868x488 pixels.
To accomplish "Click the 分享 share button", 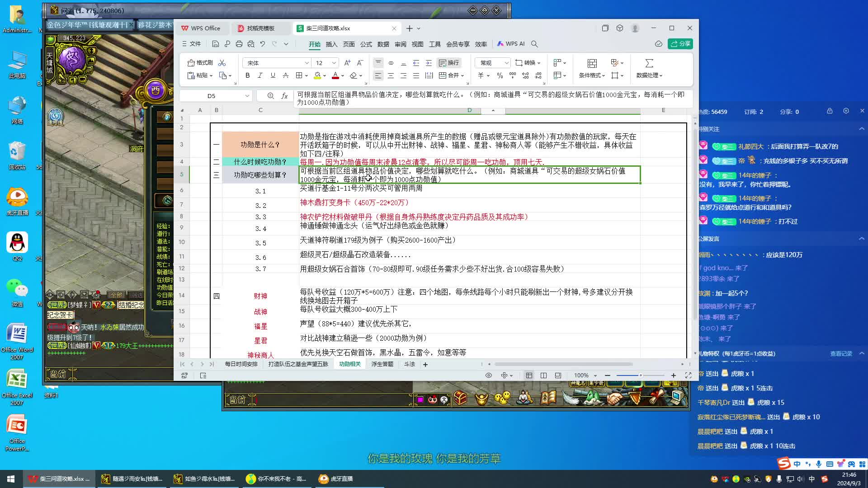I will point(680,44).
